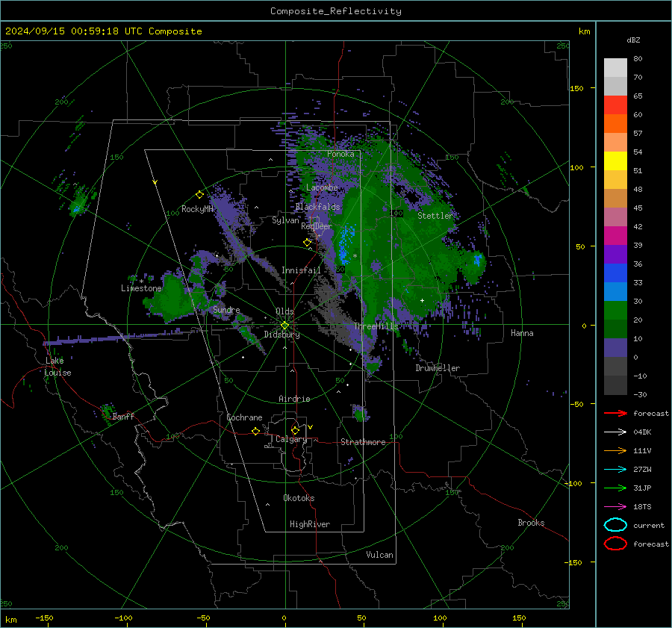Click the Innisfail town label

click(x=301, y=270)
